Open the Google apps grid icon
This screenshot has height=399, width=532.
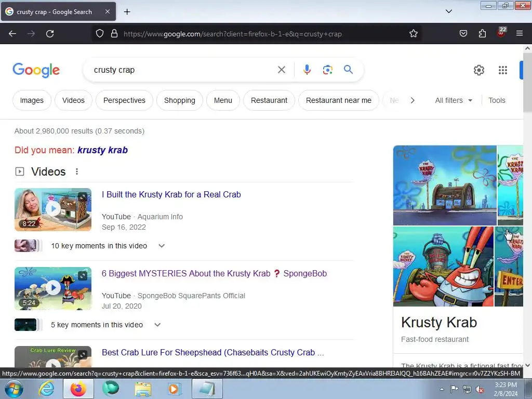click(503, 70)
